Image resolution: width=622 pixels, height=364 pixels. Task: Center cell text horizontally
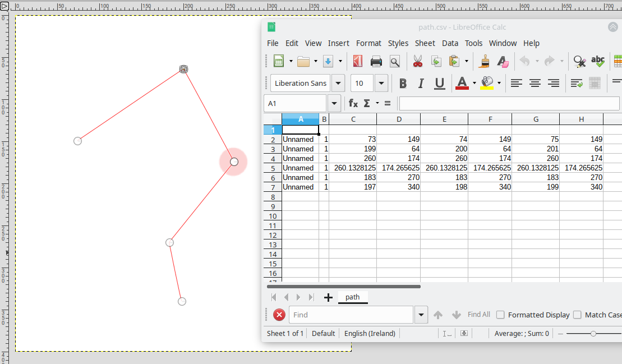[535, 83]
